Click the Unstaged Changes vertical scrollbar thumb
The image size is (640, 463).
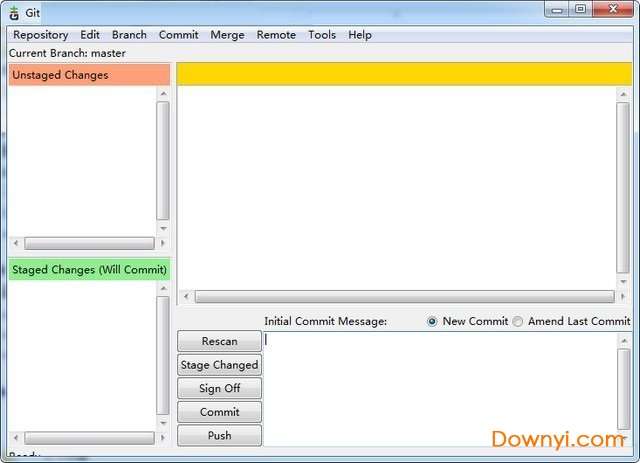163,161
